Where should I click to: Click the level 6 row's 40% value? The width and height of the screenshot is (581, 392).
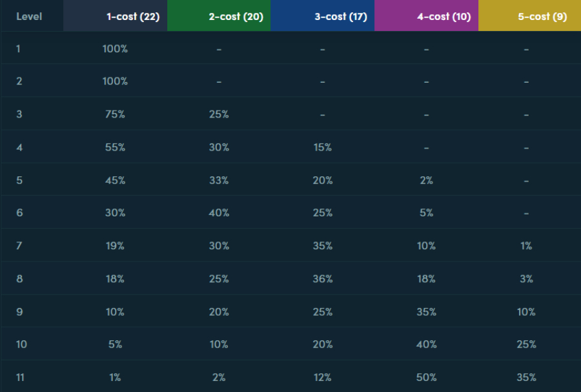click(219, 212)
